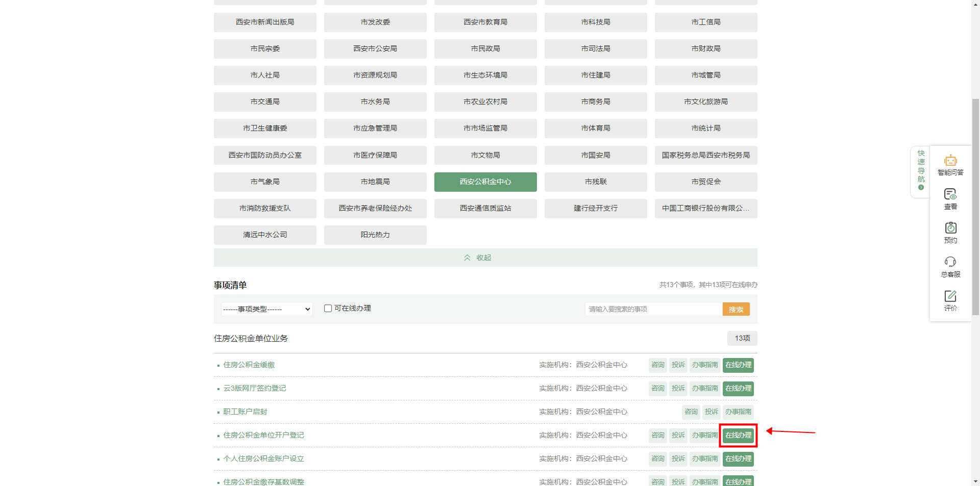Viewport: 980px width, 486px height.
Task: Open 国家税务总局西安市税务局 department
Action: tap(706, 155)
